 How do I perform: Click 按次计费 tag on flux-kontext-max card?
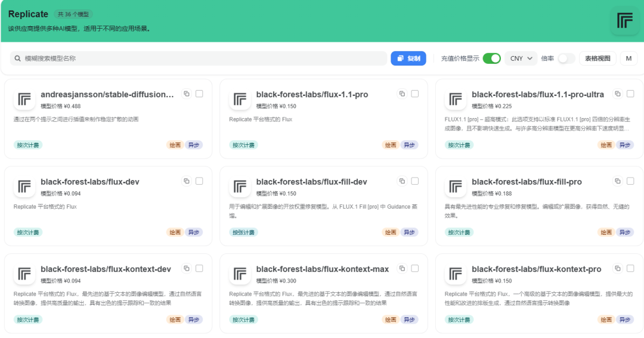pos(243,320)
